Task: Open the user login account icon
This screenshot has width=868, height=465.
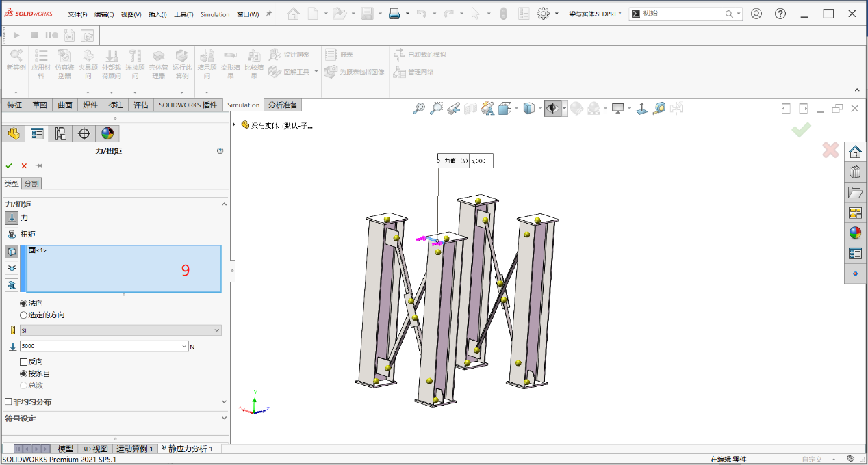Action: [x=756, y=14]
